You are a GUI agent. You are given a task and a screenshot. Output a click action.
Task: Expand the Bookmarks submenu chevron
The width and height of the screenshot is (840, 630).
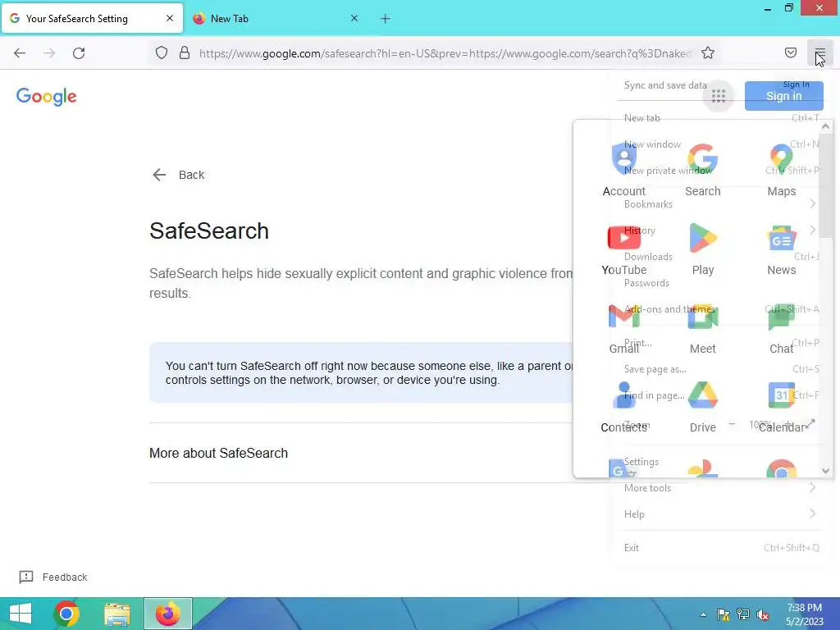[x=813, y=203]
